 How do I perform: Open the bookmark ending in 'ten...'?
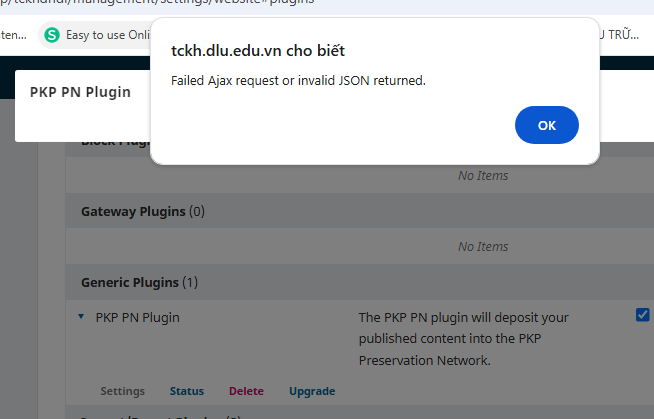(x=13, y=35)
